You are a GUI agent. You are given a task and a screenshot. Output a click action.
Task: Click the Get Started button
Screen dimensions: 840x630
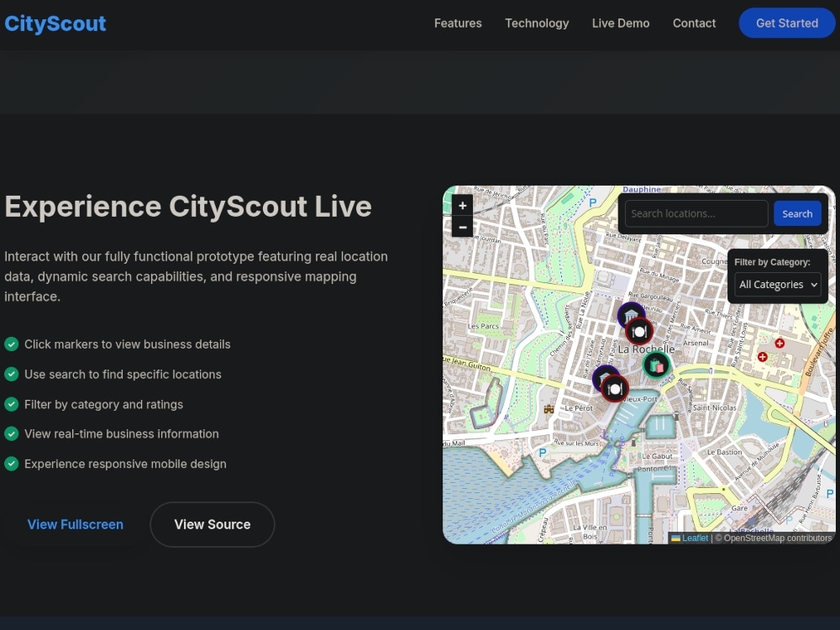(x=786, y=23)
